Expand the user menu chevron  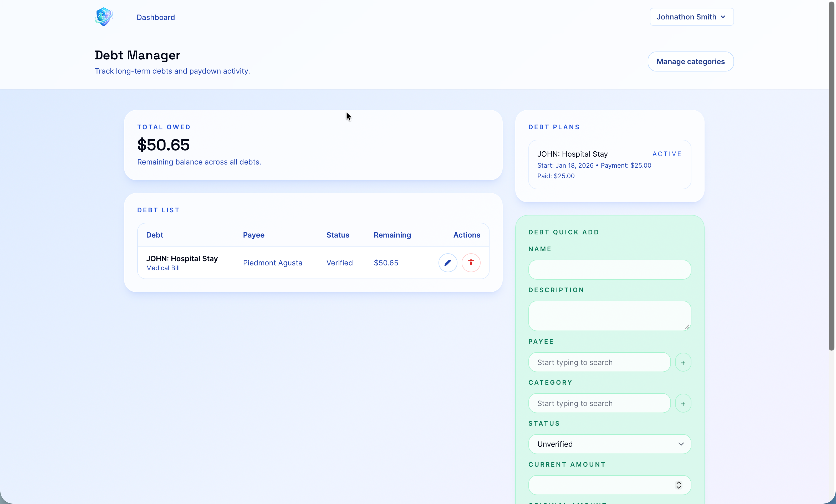click(x=723, y=17)
